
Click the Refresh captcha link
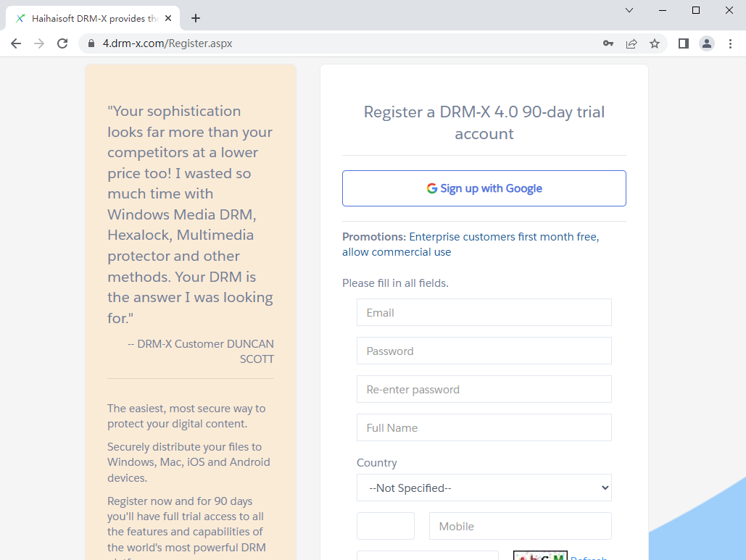(x=589, y=556)
